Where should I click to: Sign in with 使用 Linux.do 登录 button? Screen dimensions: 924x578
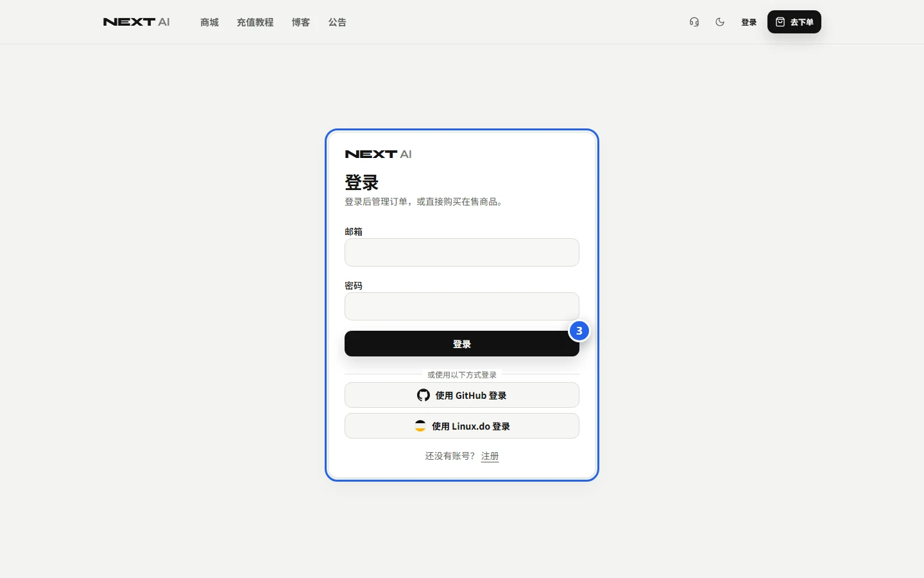pos(462,426)
